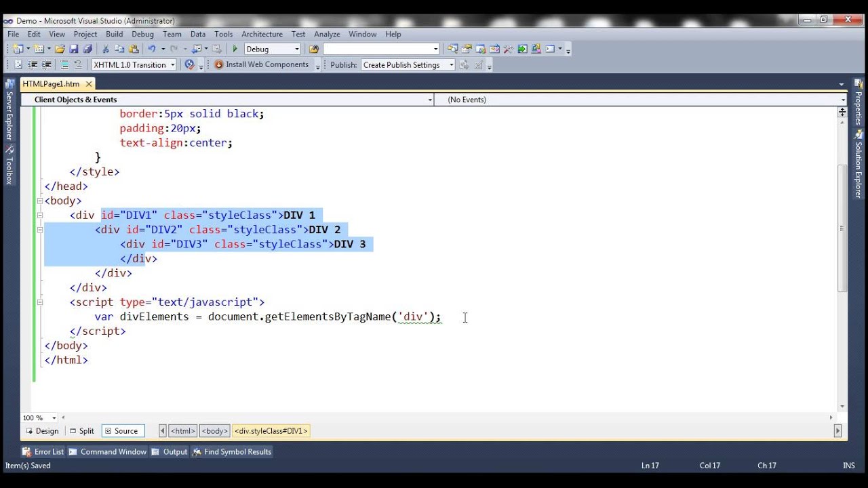
Task: Click the vertical scrollbar thumb in editor
Action: click(x=842, y=228)
